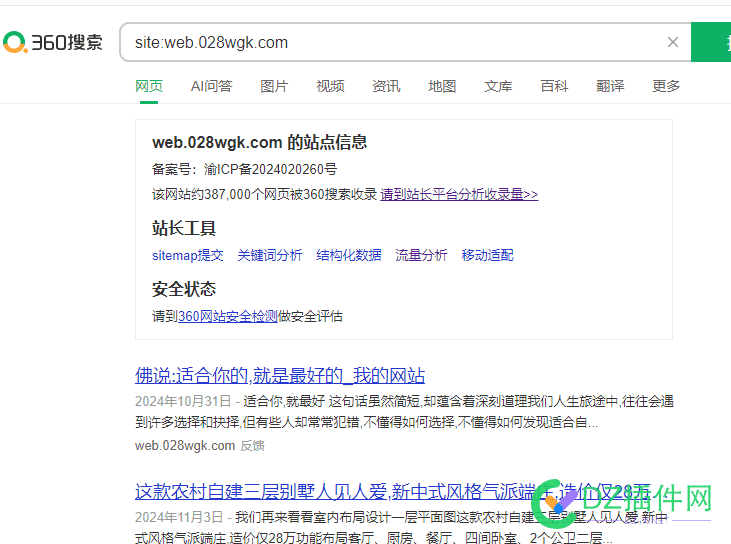The width and height of the screenshot is (731, 544).
Task: Click the web.028wgk.com URL under first result
Action: click(x=185, y=446)
